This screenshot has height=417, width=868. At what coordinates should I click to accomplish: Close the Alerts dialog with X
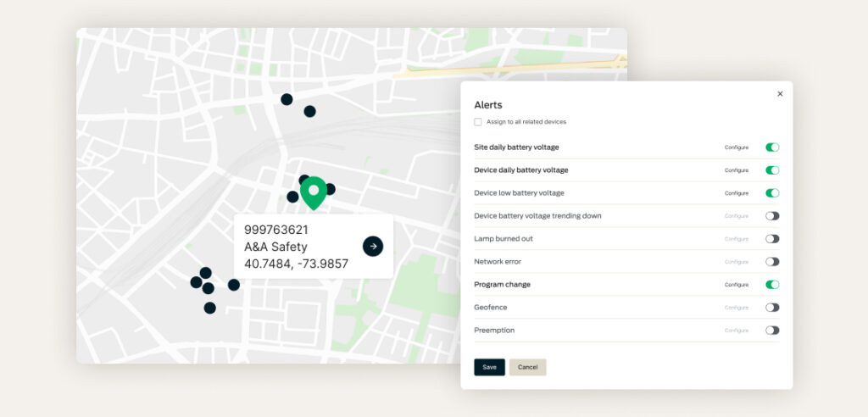pyautogui.click(x=780, y=94)
